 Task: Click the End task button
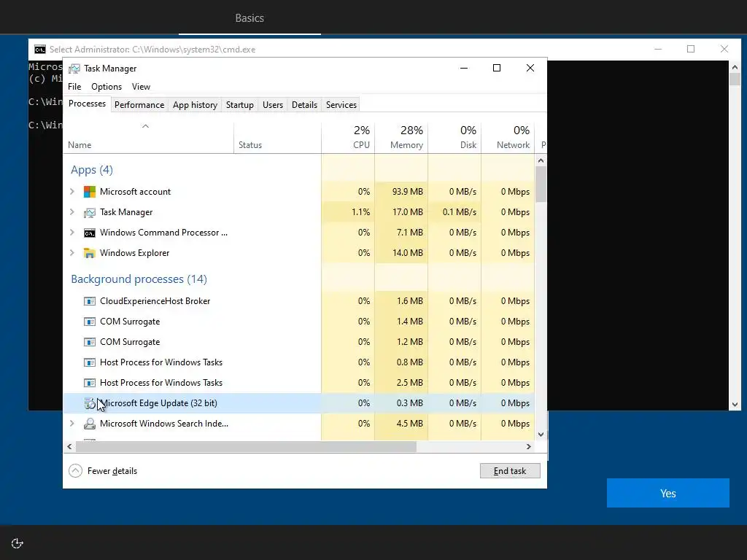(510, 471)
